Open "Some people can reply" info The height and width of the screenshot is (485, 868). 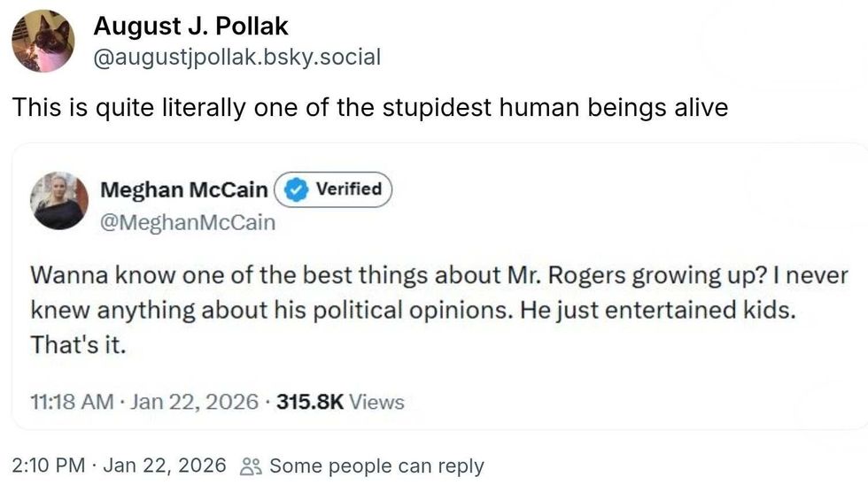coord(376,466)
